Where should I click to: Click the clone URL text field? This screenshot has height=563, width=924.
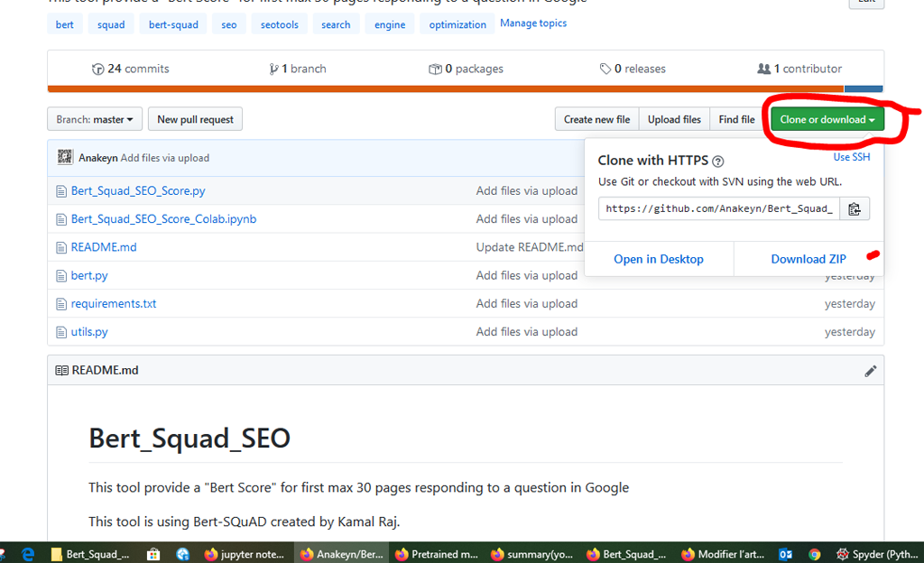(719, 208)
